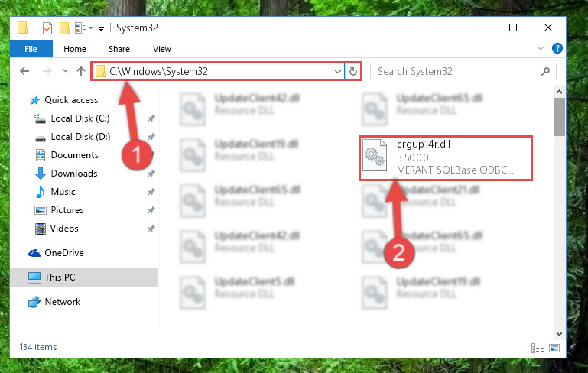
Task: Refresh the System32 folder view
Action: pyautogui.click(x=352, y=71)
